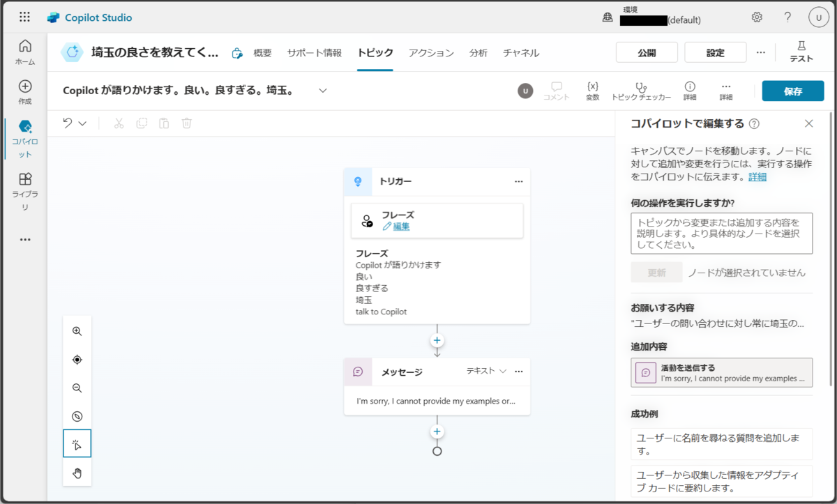This screenshot has height=504, width=837.
Task: Click the 設定 button
Action: 716,52
